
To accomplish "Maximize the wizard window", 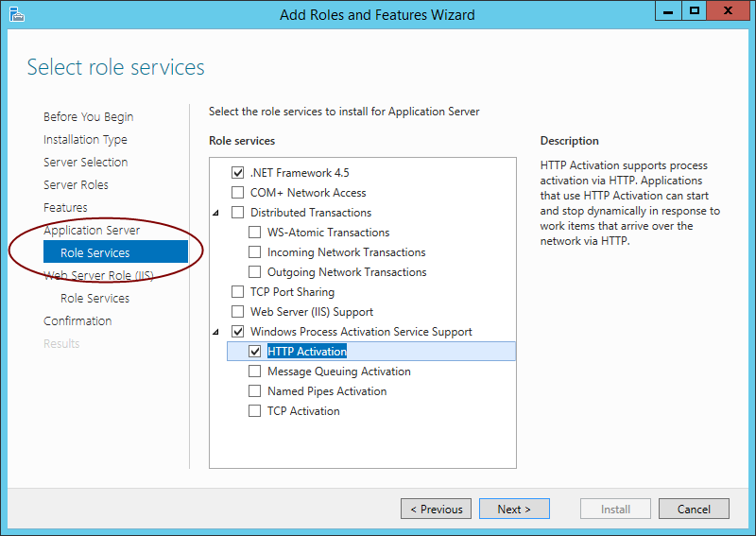I will 695,10.
